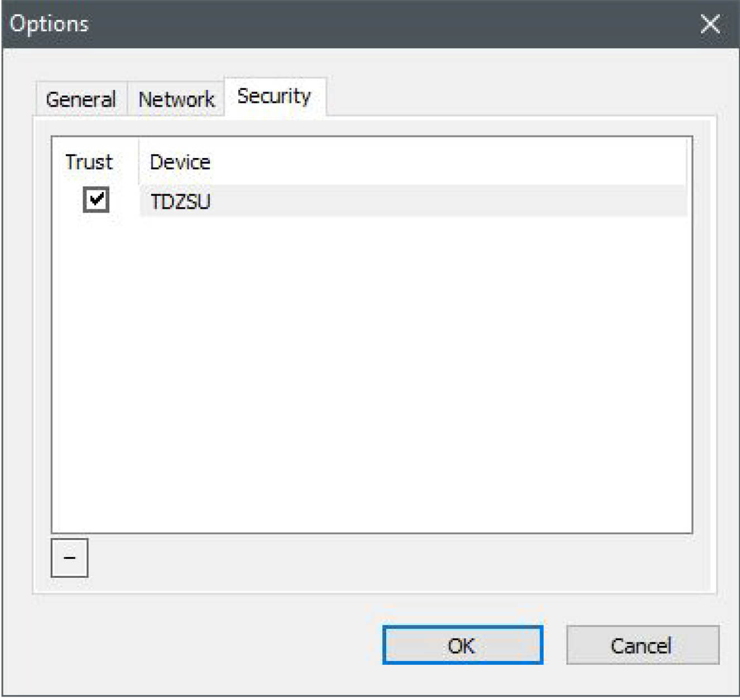740x700 pixels.
Task: Close the Options dialog with X
Action: (710, 24)
